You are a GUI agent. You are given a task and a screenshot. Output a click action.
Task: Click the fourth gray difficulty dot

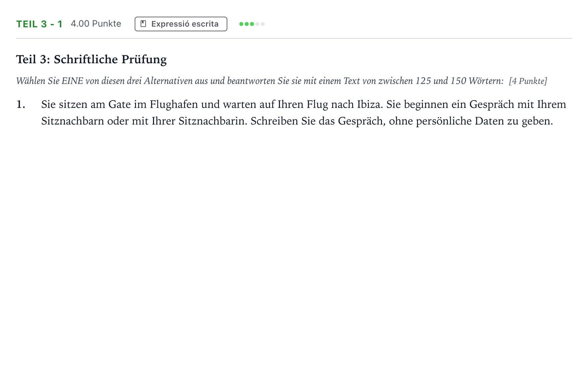pyautogui.click(x=257, y=24)
